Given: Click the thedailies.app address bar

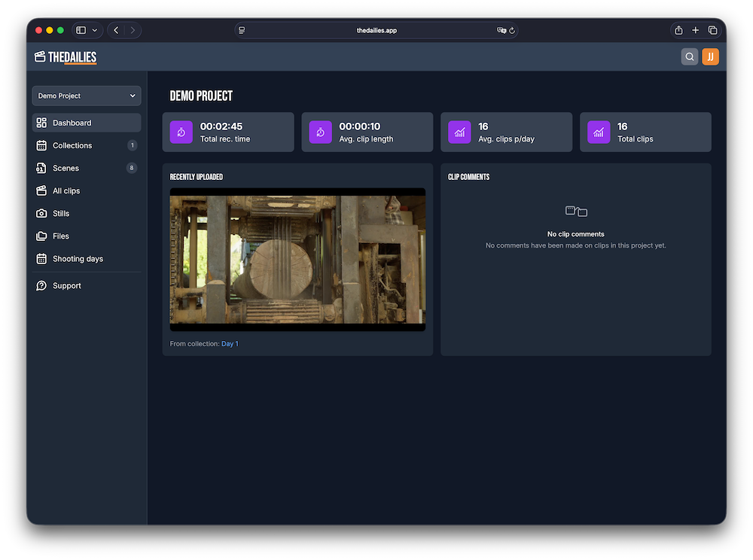Looking at the screenshot, I should pyautogui.click(x=376, y=30).
